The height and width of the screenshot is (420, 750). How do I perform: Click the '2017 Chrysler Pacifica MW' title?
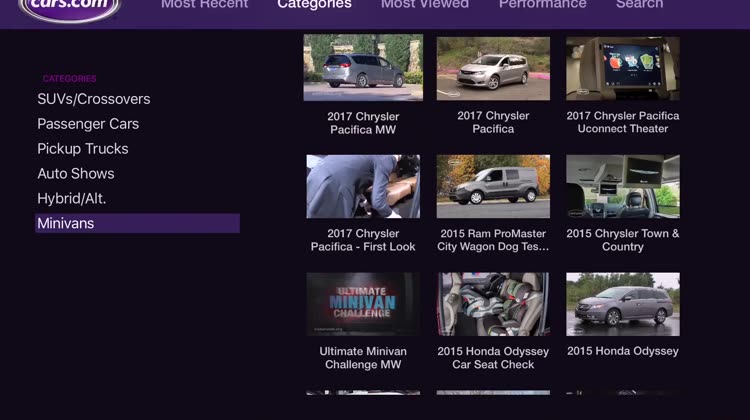point(363,123)
